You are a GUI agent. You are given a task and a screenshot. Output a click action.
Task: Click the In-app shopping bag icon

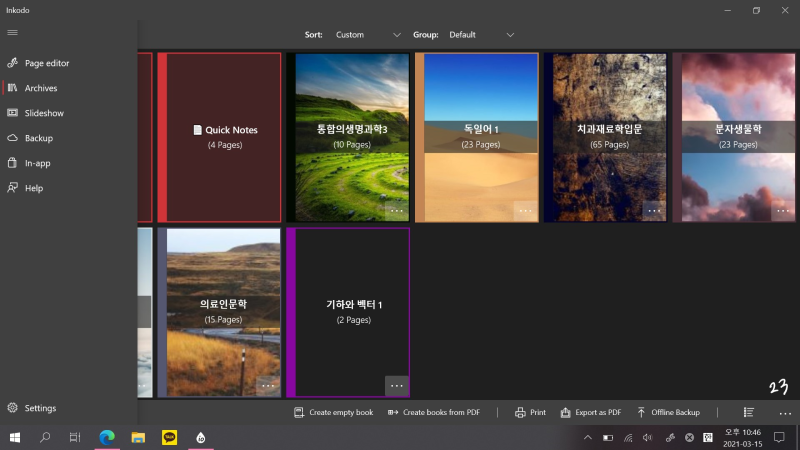pyautogui.click(x=12, y=163)
